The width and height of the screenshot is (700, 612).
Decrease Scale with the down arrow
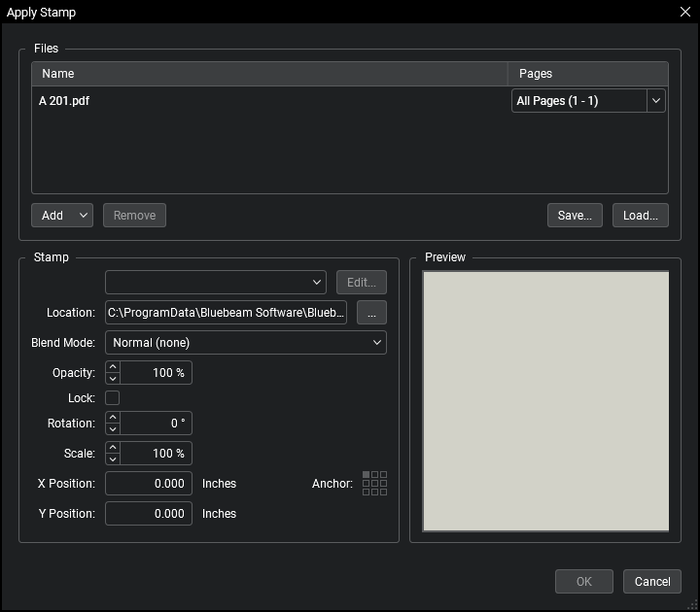point(113,459)
